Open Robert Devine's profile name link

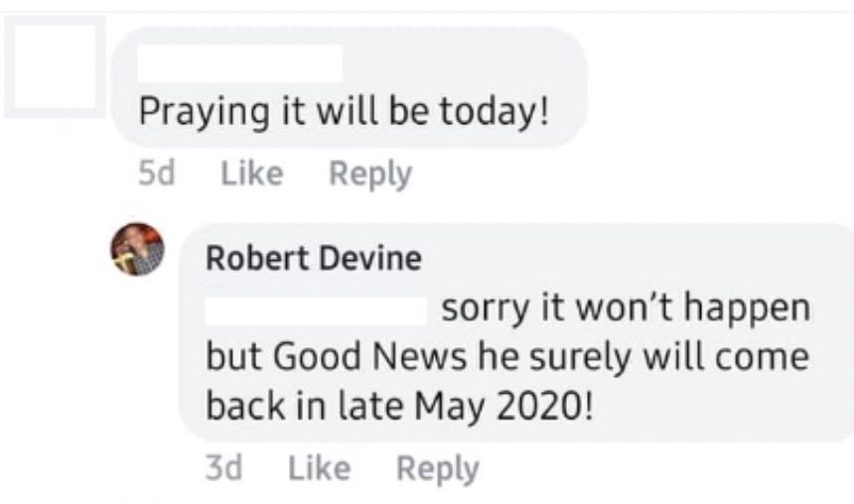click(313, 258)
